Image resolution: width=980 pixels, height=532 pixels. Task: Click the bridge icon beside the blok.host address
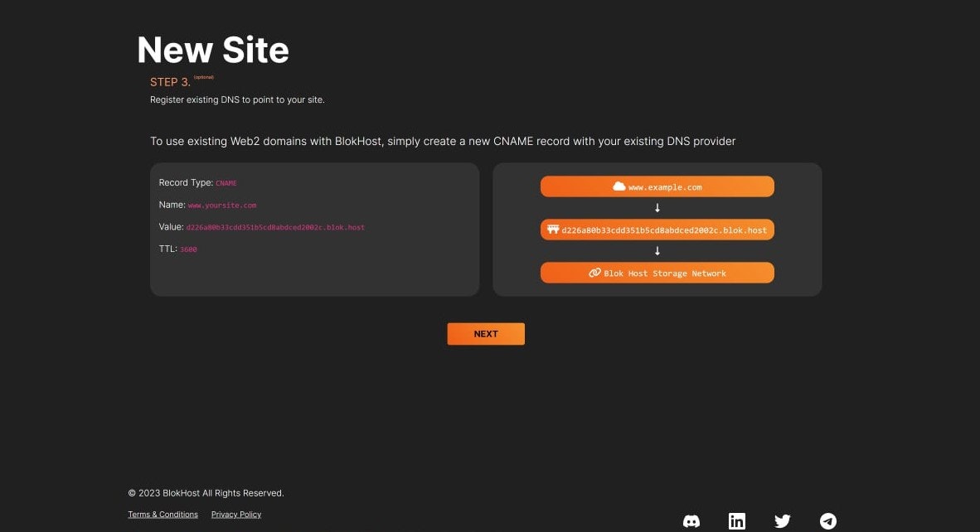[x=553, y=230]
